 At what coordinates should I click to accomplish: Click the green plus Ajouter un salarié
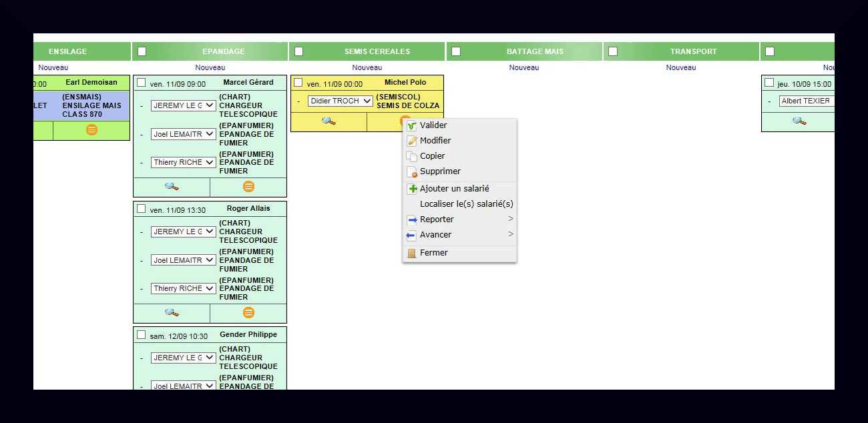[412, 189]
